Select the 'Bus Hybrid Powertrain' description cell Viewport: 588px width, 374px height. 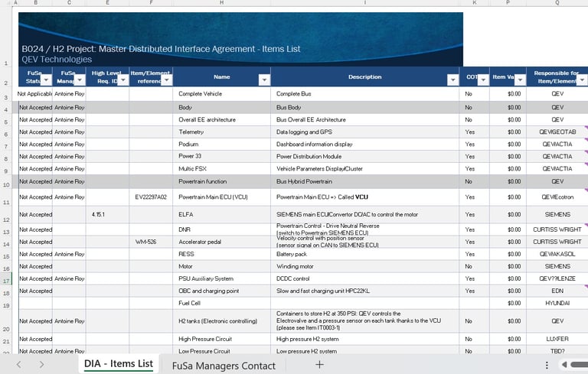click(x=364, y=181)
